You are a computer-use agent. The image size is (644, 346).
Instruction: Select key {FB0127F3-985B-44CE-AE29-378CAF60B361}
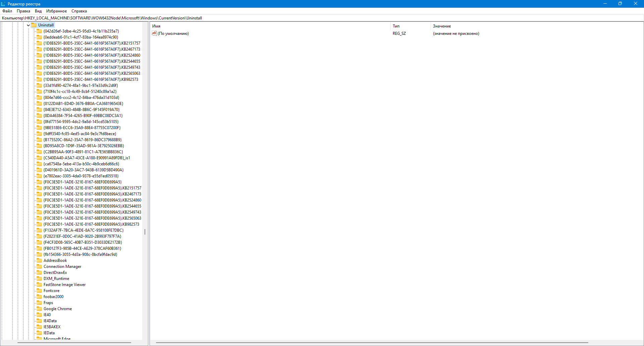(82, 248)
